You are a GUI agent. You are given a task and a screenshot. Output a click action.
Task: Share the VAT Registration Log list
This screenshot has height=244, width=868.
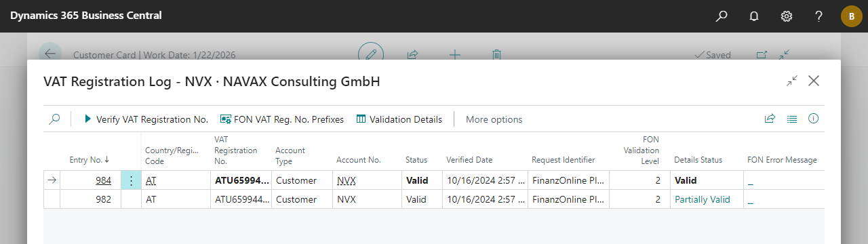point(770,119)
